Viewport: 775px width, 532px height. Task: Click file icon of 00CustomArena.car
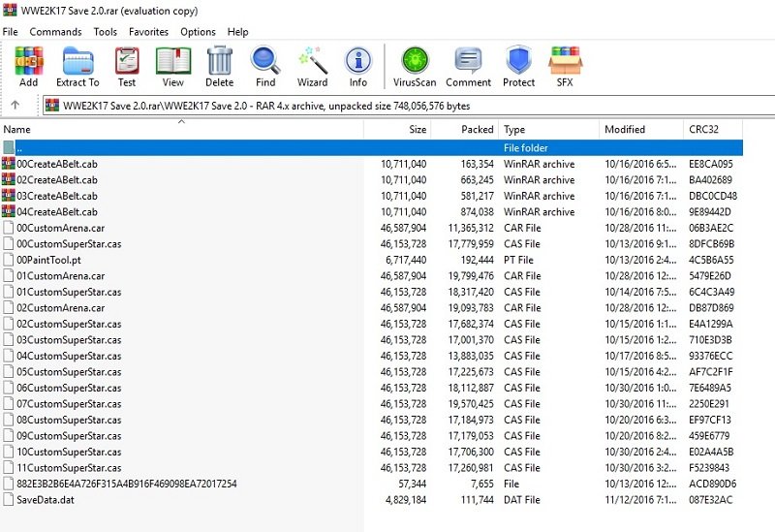9,228
